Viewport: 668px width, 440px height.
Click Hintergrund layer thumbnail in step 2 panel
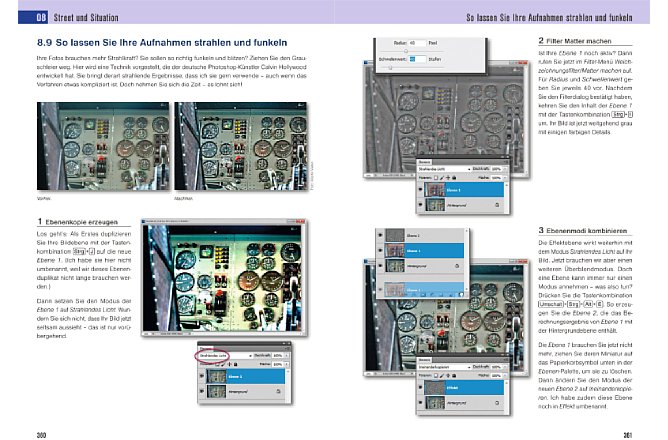tap(435, 204)
